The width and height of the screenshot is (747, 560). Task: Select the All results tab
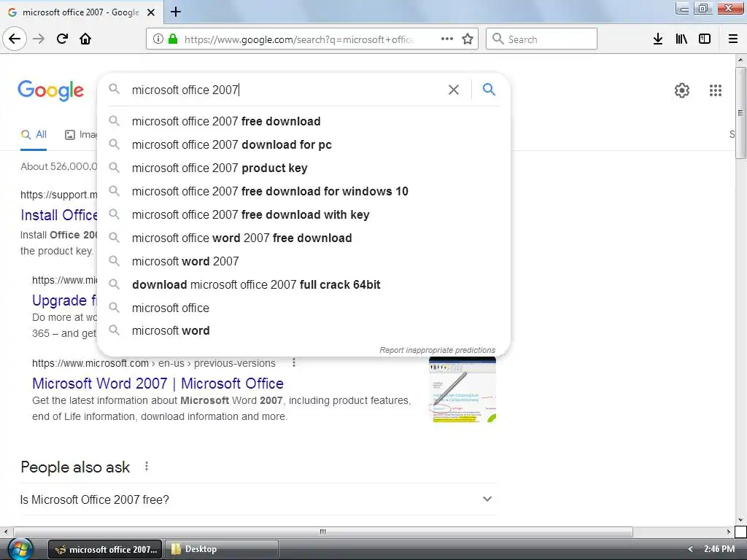point(34,135)
